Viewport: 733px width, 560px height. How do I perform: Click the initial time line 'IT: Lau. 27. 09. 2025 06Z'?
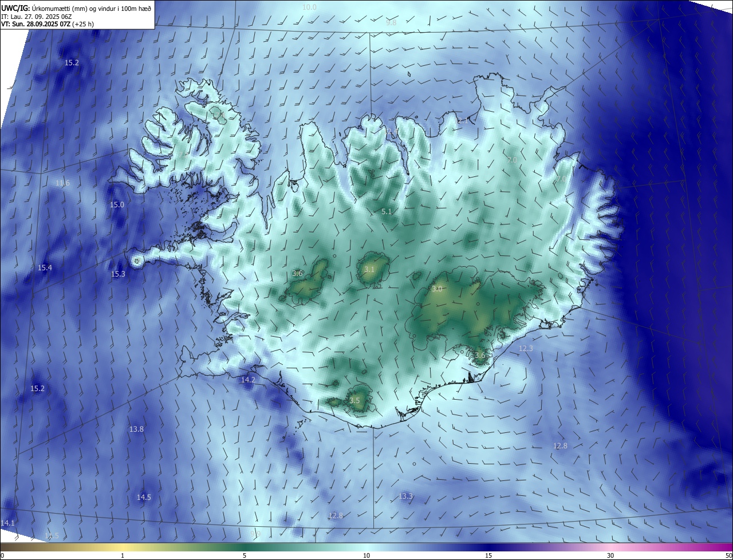[36, 17]
